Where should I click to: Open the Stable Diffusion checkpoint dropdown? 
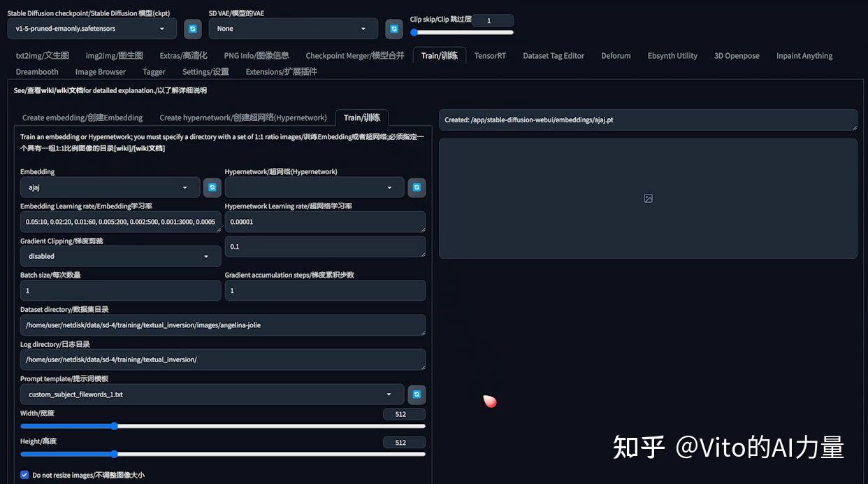[x=91, y=29]
